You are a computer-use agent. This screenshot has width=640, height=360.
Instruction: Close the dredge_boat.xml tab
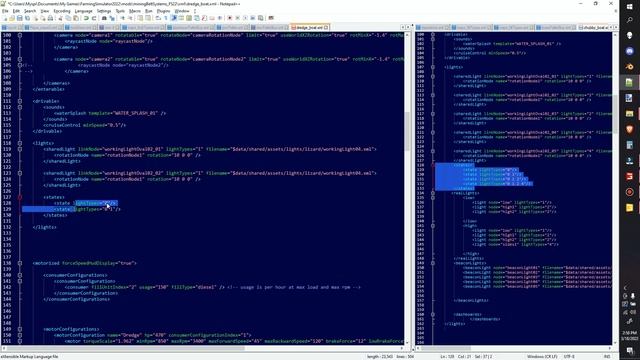[x=326, y=27]
